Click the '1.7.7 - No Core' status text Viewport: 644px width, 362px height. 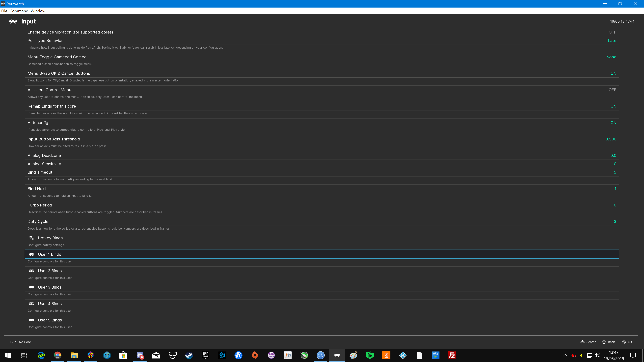click(20, 342)
